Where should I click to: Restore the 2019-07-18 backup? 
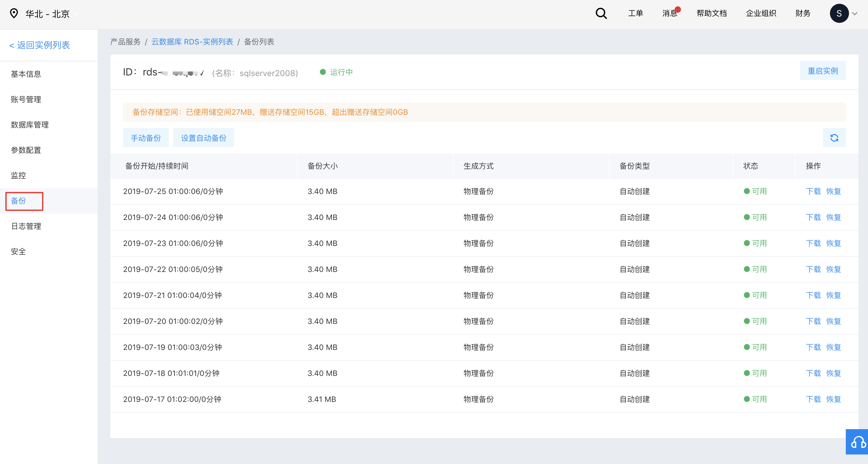point(834,373)
